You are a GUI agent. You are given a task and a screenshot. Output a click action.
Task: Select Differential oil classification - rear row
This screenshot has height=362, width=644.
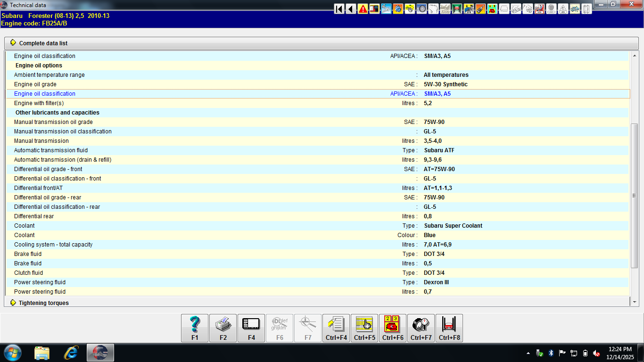coord(318,207)
